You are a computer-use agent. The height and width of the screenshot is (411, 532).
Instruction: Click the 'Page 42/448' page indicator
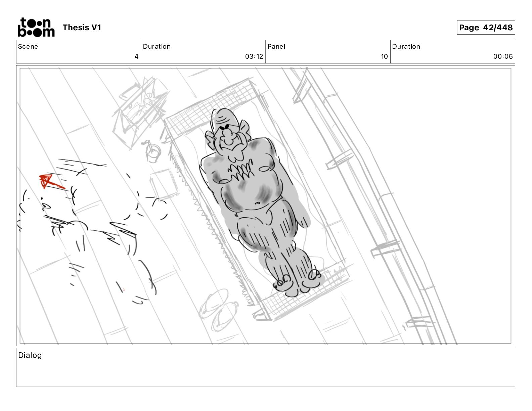pyautogui.click(x=486, y=28)
